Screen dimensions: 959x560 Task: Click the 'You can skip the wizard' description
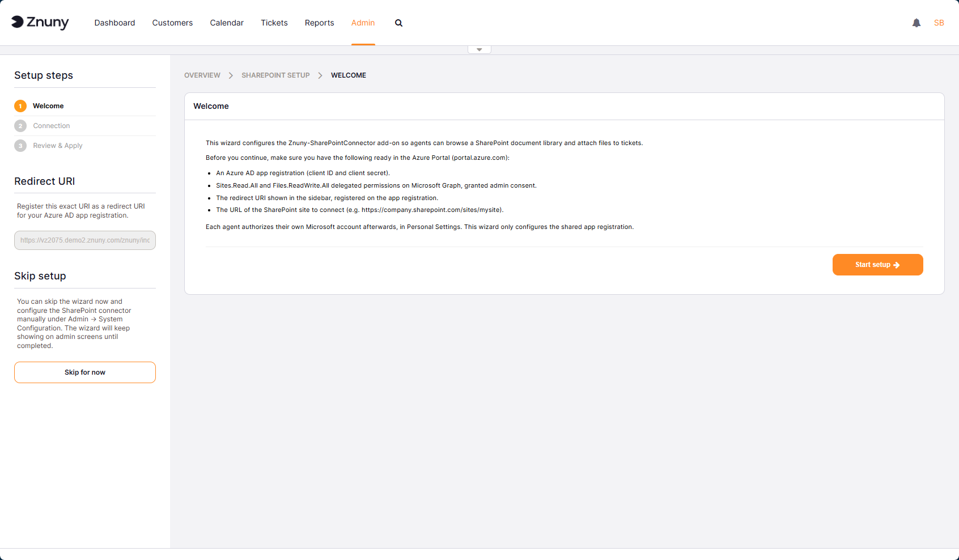(74, 324)
